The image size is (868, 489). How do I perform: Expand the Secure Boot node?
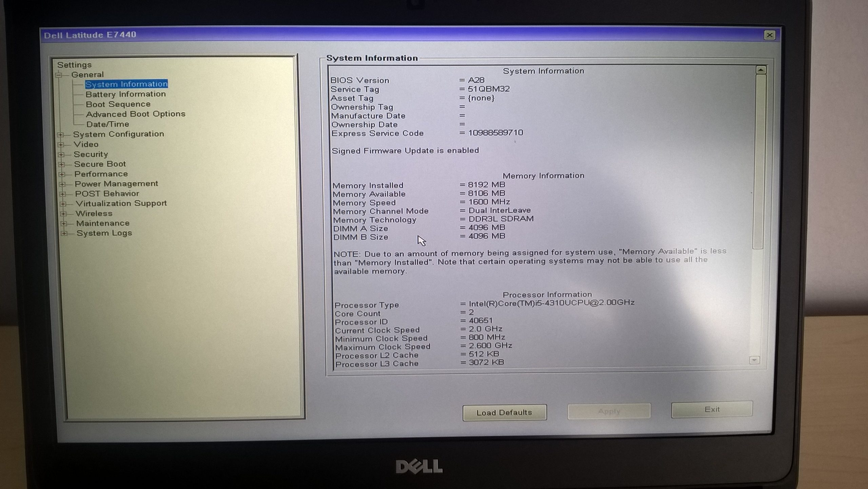coord(61,164)
